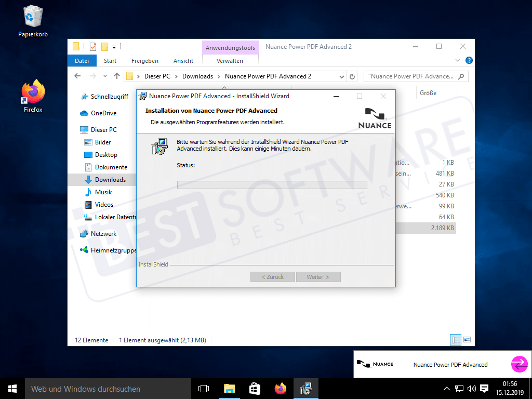The height and width of the screenshot is (399, 532).
Task: Open the Microsoft Store taskbar icon
Action: point(255,389)
